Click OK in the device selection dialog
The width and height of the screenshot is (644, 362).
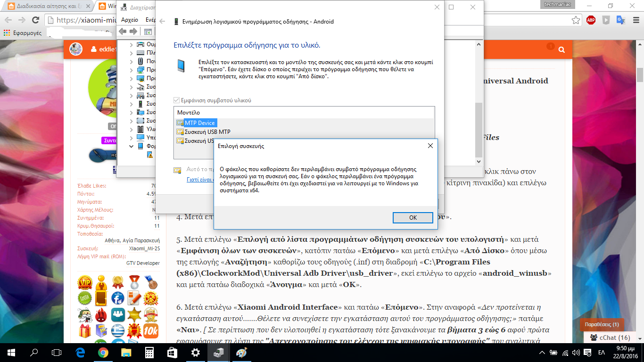412,217
